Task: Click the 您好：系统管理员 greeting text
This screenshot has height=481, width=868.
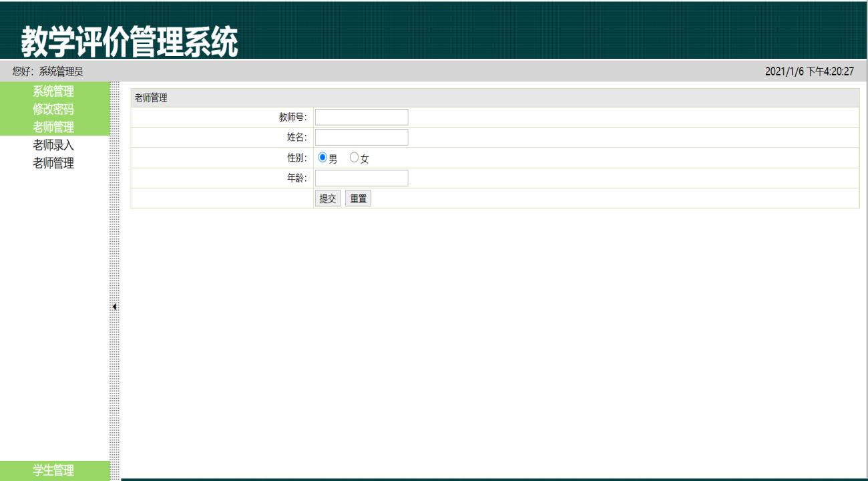Action: click(47, 71)
